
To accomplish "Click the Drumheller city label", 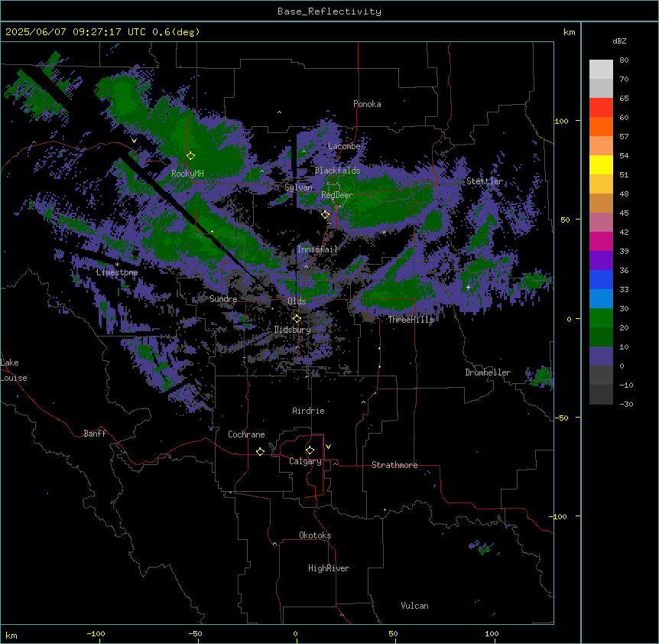I will point(488,372).
